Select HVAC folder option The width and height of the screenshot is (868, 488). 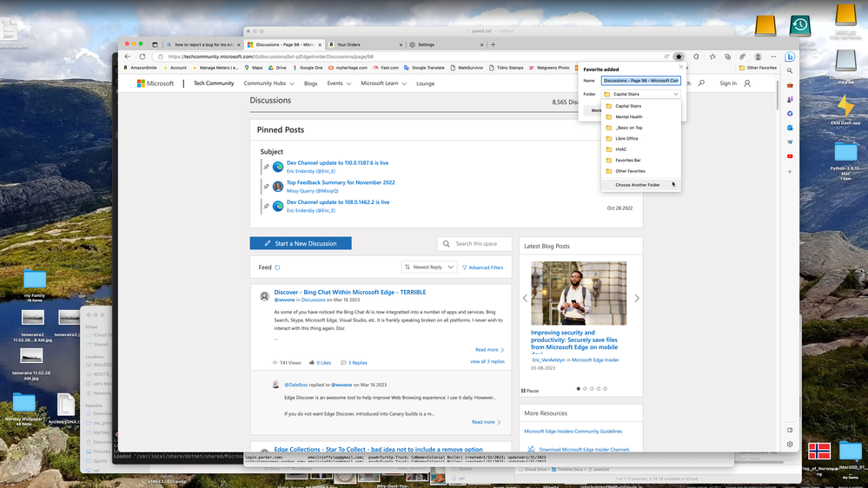click(x=641, y=149)
